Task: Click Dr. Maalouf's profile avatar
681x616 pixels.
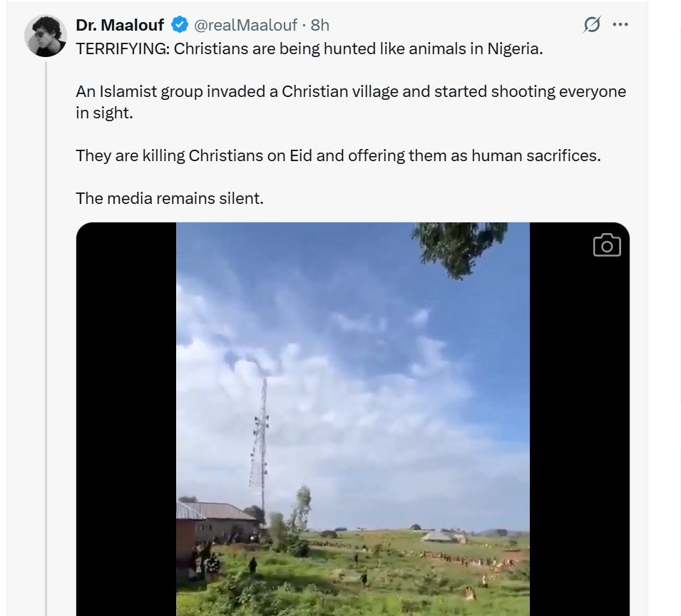Action: tap(46, 36)
